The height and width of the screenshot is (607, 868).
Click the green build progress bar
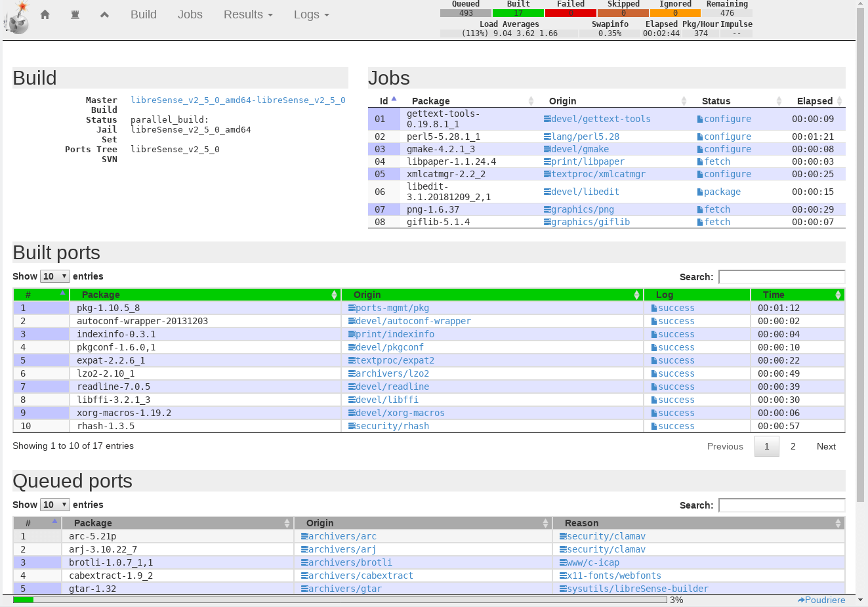click(23, 600)
